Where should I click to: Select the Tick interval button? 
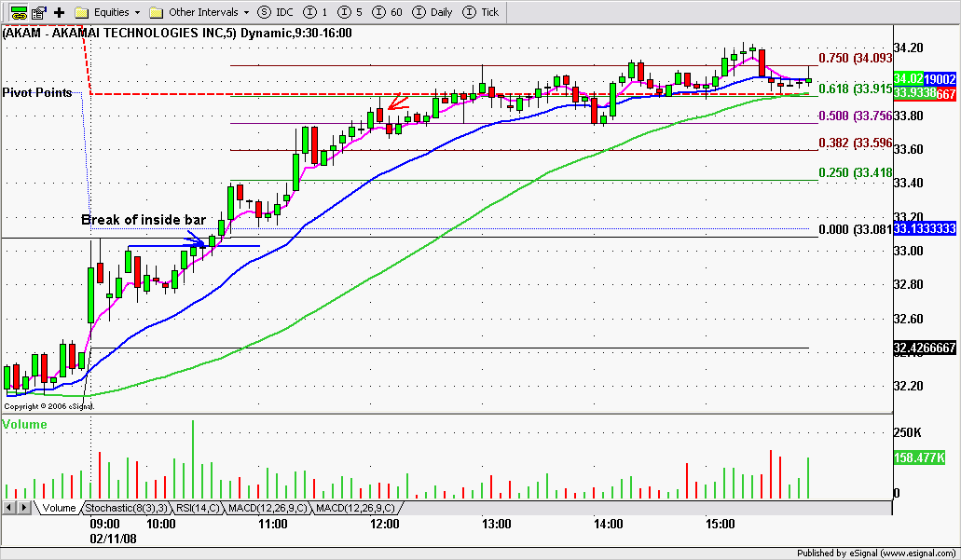[481, 12]
